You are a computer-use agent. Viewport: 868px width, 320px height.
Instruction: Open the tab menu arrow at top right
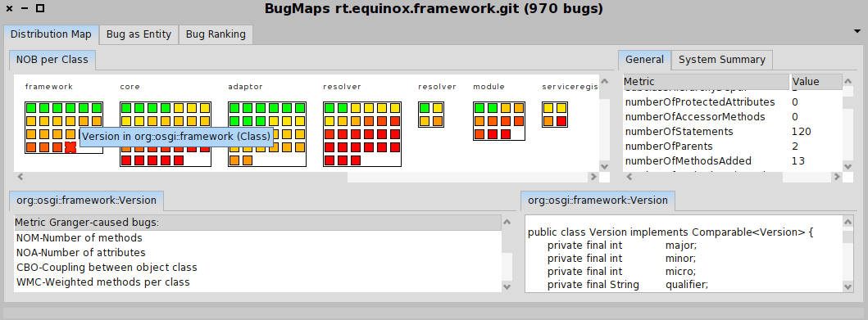[x=857, y=32]
